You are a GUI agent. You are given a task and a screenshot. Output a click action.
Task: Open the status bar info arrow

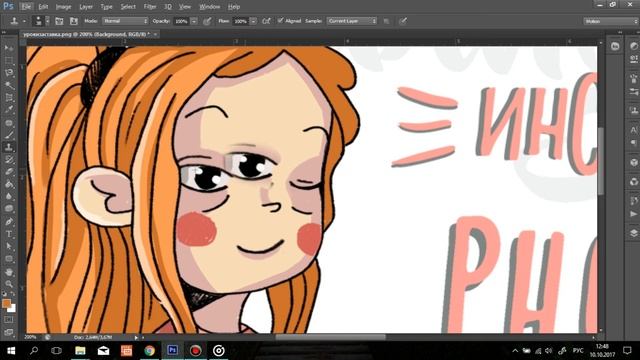tap(136, 338)
